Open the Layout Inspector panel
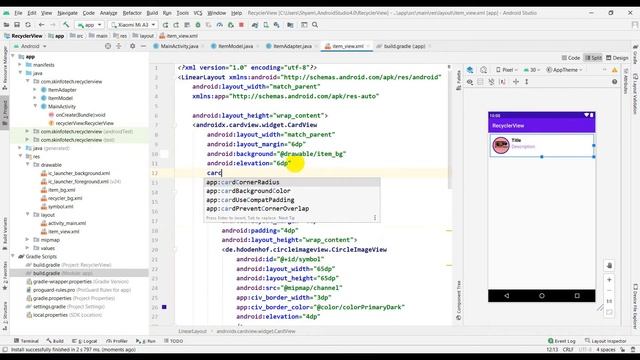Image resolution: width=640 pixels, height=360 pixels. tap(606, 341)
